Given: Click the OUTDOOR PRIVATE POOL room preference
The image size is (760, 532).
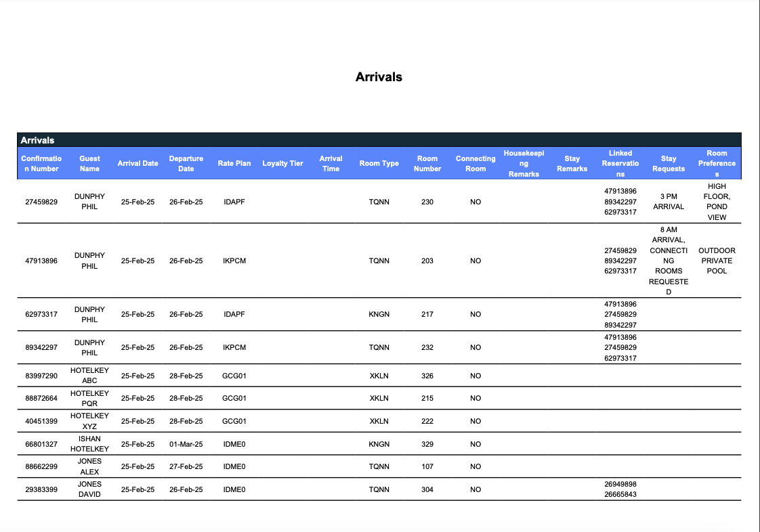Looking at the screenshot, I should 717,261.
